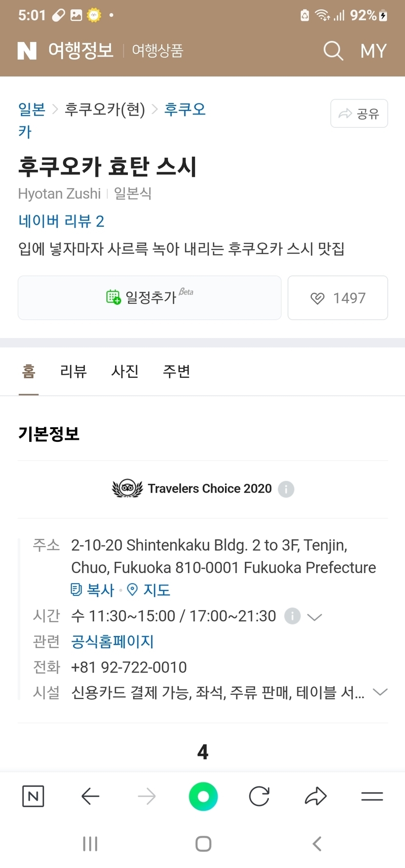Tap the Naver N logo in header
Image resolution: width=405 pixels, height=868 pixels.
coord(27,51)
